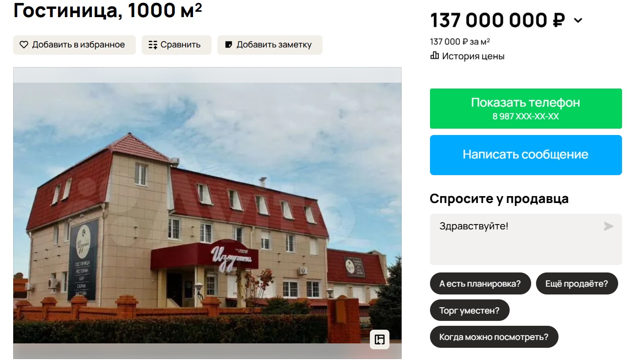This screenshot has width=644, height=361.
Task: Click the Добавить заметку button
Action: (x=270, y=45)
